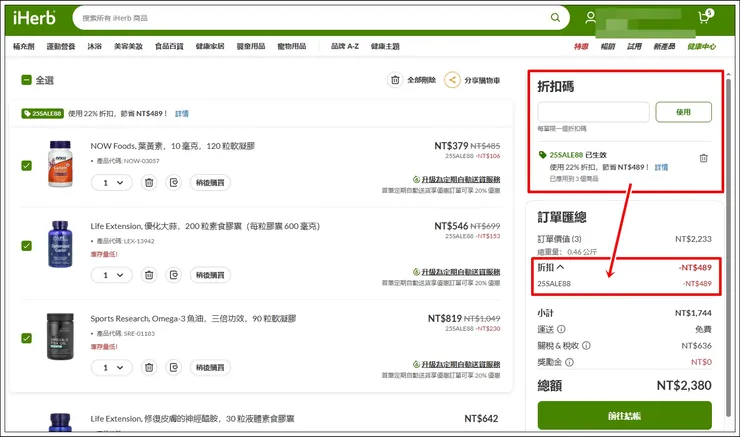Viewport: 740px width, 437px height.
Task: Open the 美容美妝 beauty menu
Action: pos(128,46)
